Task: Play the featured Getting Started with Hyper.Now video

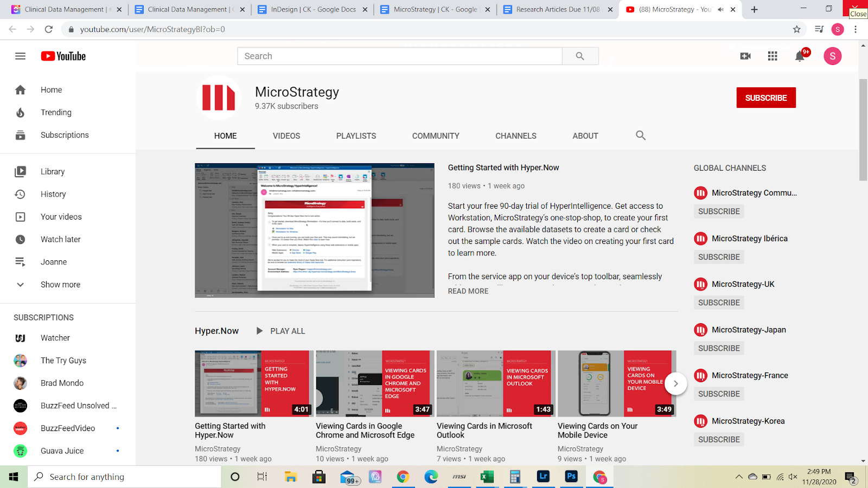Action: tap(315, 230)
